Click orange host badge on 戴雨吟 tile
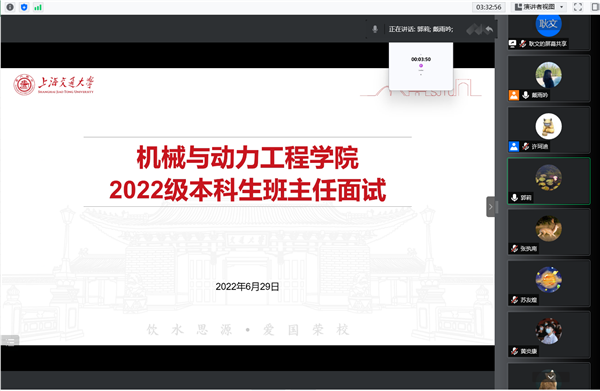The height and width of the screenshot is (391, 600). (x=514, y=95)
